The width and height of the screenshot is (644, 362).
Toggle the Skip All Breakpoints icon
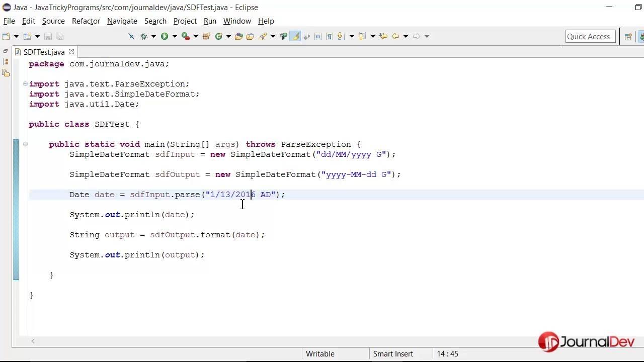click(131, 36)
